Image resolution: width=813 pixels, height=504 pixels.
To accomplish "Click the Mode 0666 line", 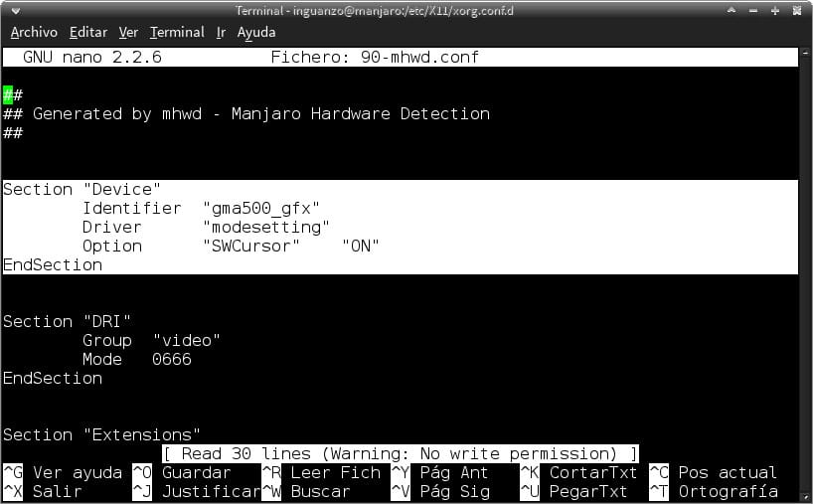I will 136,360.
